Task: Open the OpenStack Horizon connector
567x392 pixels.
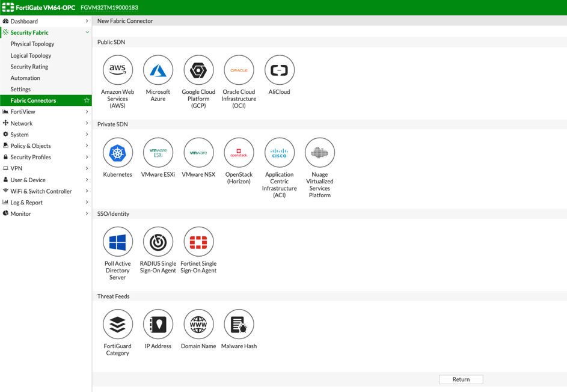Action: (239, 152)
